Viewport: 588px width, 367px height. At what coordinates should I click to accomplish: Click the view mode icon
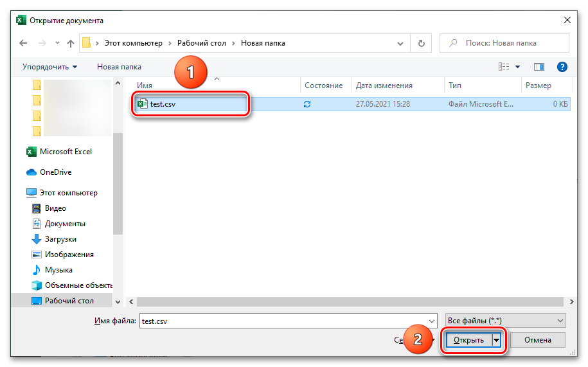click(504, 67)
